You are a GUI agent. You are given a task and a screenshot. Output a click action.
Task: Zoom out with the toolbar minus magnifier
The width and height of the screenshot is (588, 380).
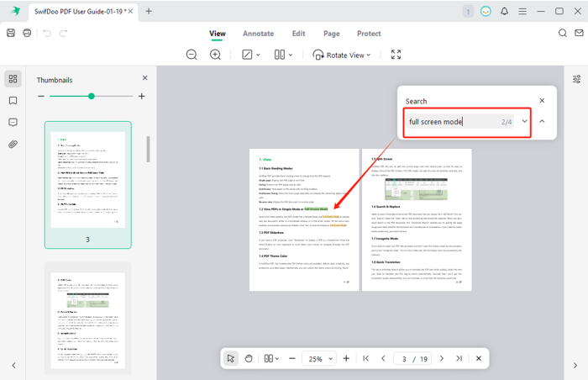click(192, 55)
